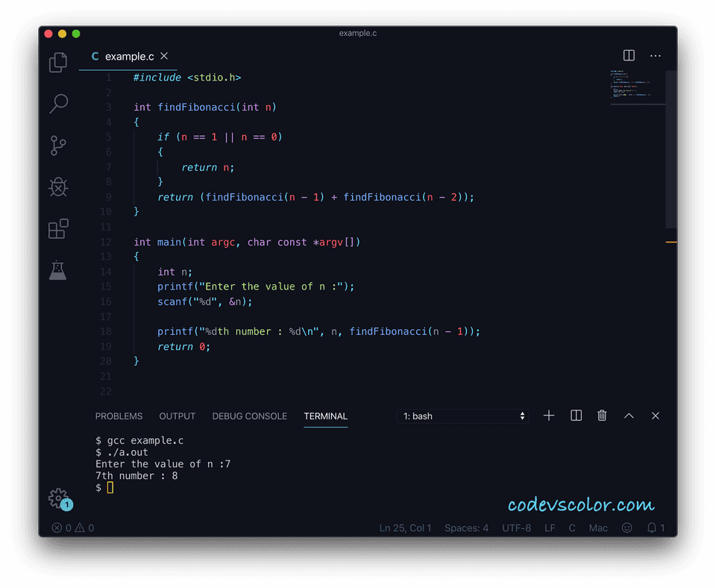The height and width of the screenshot is (588, 716).
Task: Open a new terminal with the plus icon
Action: pos(549,416)
